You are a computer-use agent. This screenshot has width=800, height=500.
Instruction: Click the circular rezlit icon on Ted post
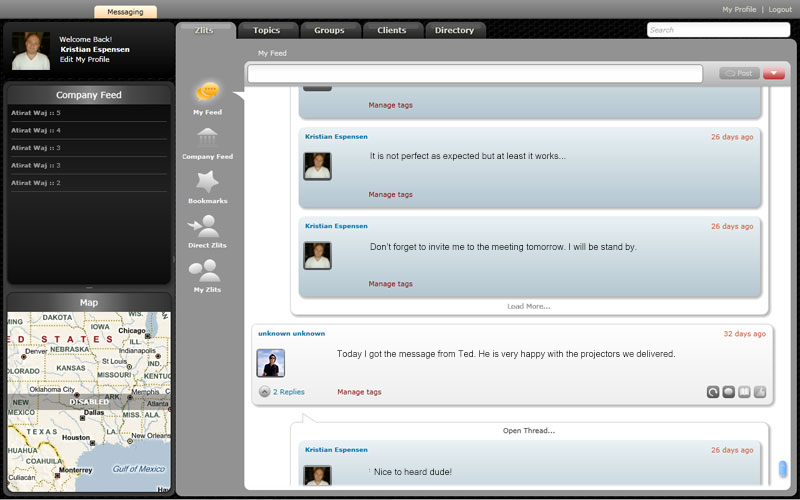713,392
